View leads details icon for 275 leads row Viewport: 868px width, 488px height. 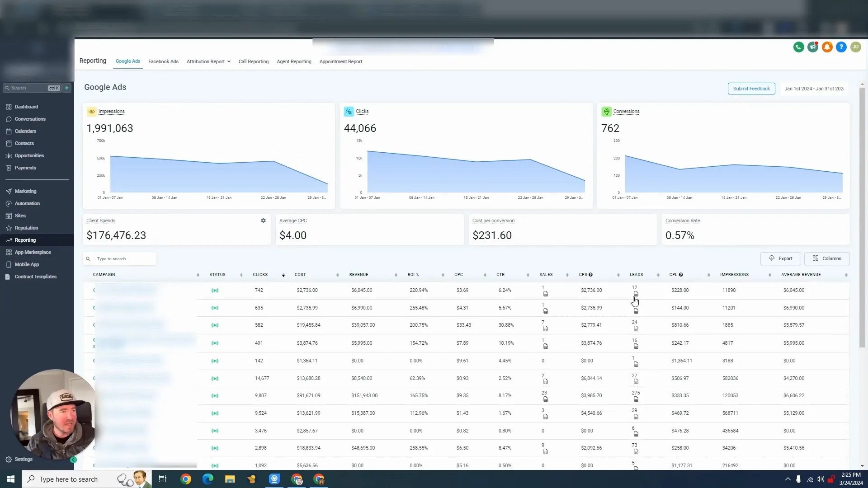coord(636,399)
